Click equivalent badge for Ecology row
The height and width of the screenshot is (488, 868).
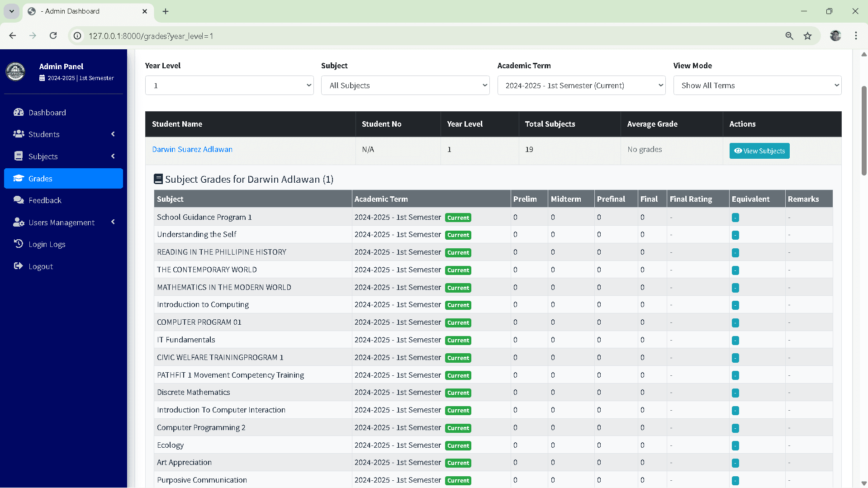[735, 445]
